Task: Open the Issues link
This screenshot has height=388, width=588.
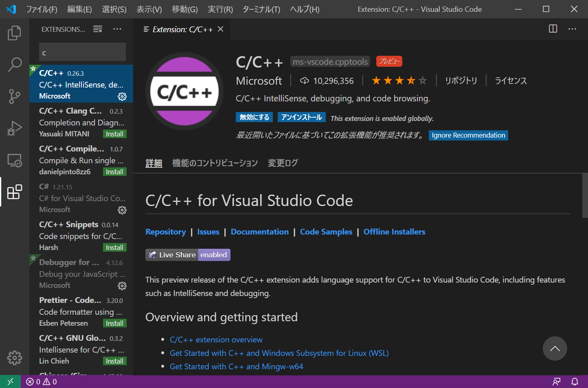Action: point(208,232)
